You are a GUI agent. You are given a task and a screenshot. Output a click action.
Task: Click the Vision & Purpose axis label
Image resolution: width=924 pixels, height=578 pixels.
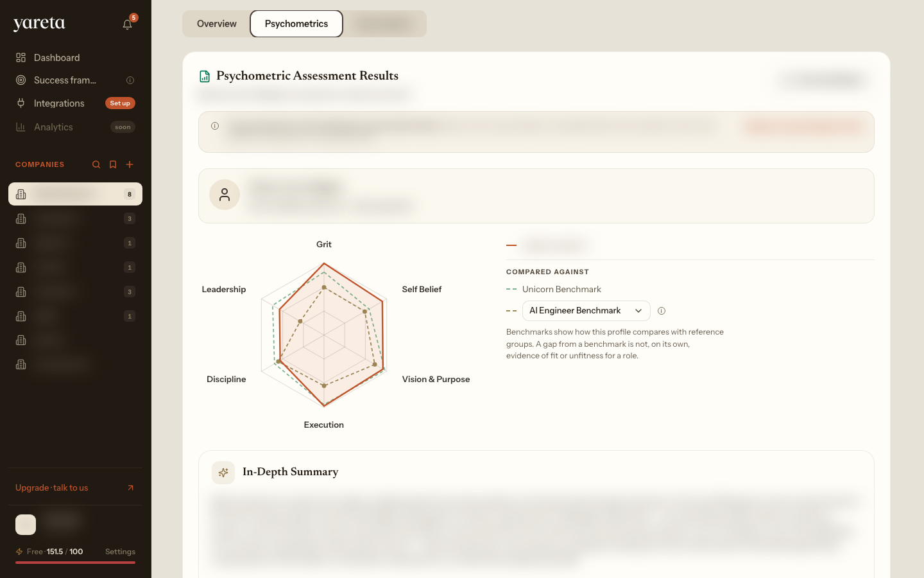click(436, 380)
